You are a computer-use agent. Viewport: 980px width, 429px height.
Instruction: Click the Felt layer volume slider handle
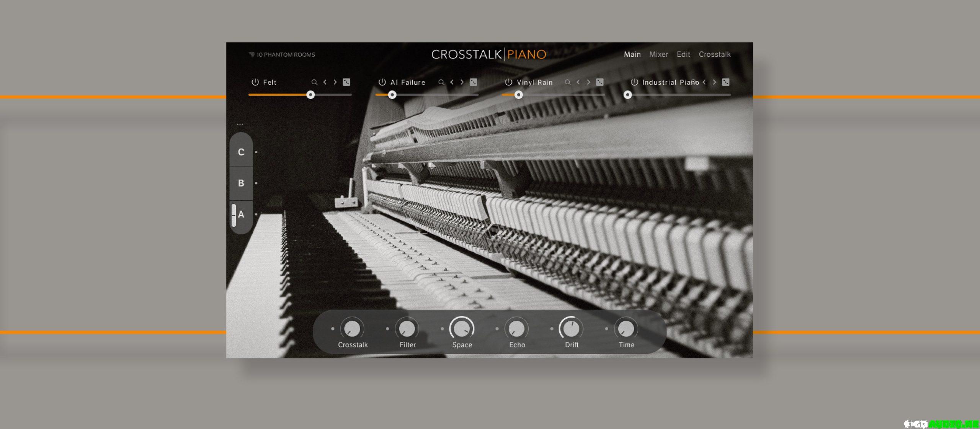[x=310, y=95]
